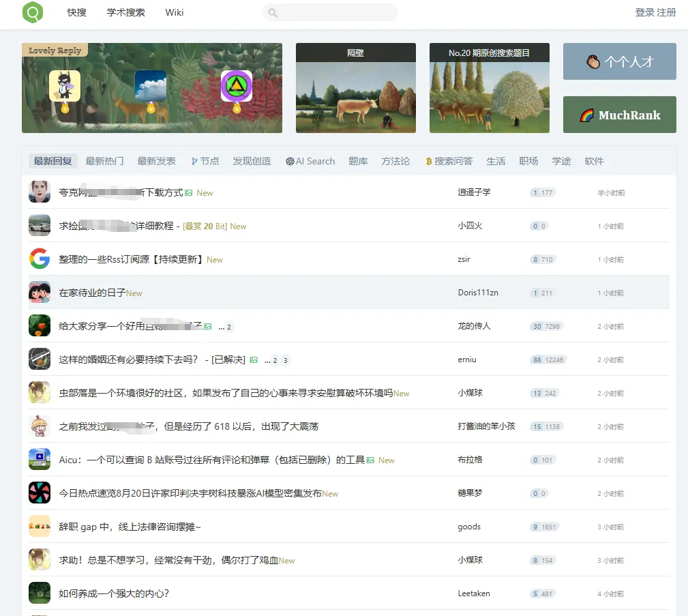
Task: Switch to 搜索问答 tab
Action: pos(449,161)
